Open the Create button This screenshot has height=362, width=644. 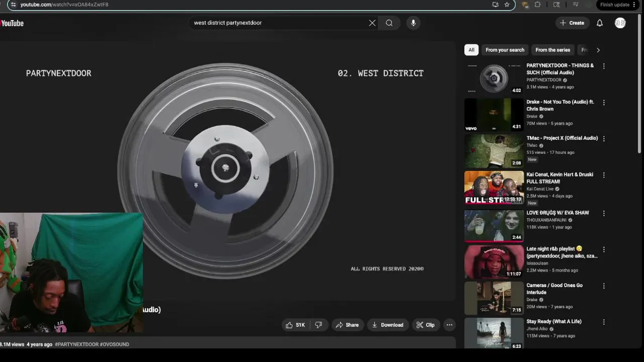[572, 23]
